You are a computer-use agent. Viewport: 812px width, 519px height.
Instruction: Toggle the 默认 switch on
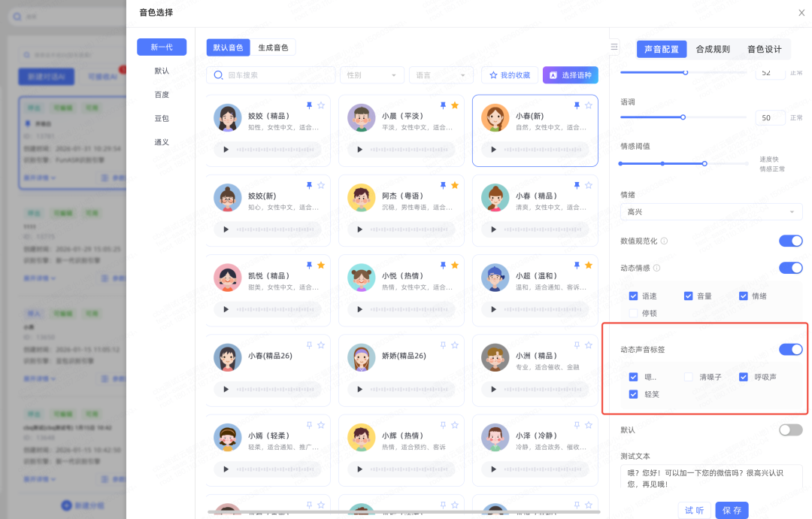tap(790, 429)
